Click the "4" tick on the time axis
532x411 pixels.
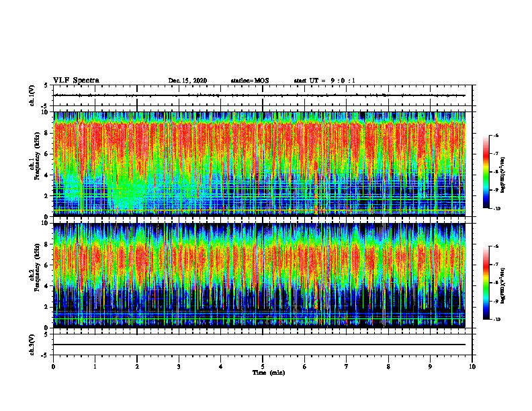pyautogui.click(x=221, y=367)
